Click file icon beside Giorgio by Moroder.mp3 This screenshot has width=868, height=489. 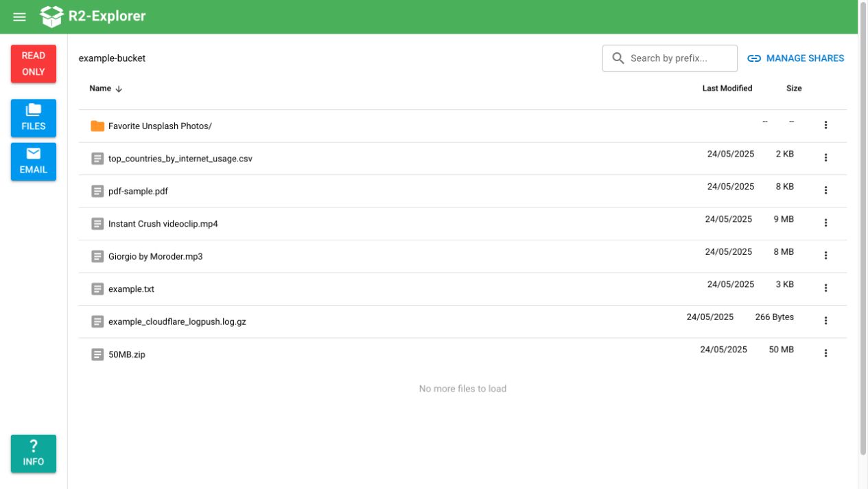(97, 257)
